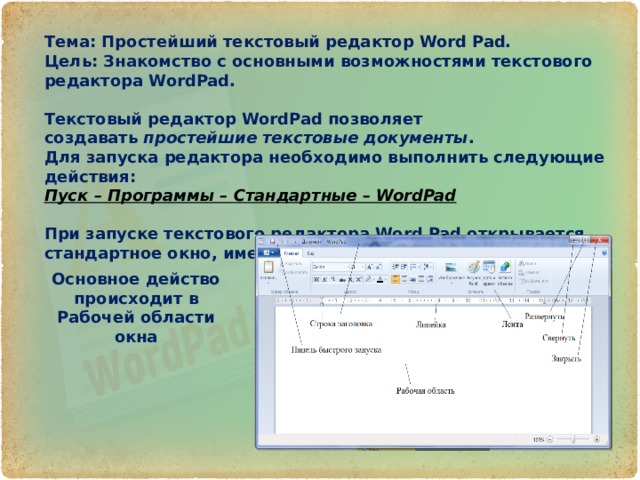
Task: Click the zoom in plus button
Action: [x=597, y=440]
